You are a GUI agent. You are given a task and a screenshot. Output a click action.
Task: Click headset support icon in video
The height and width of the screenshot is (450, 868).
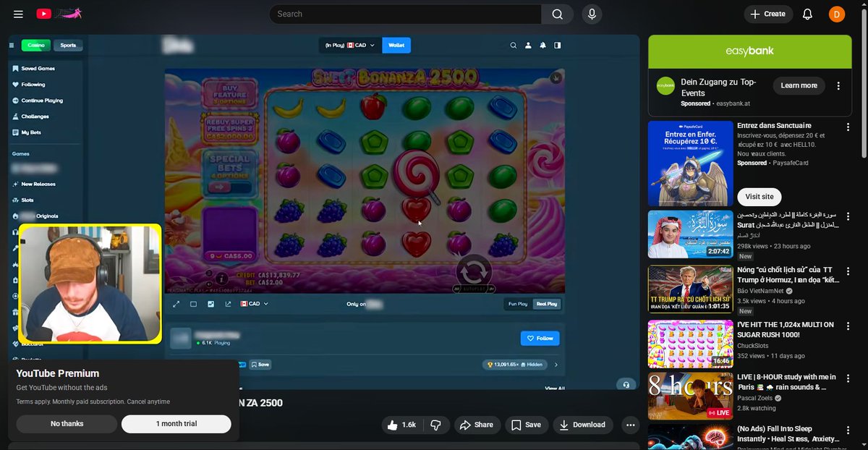tap(626, 384)
